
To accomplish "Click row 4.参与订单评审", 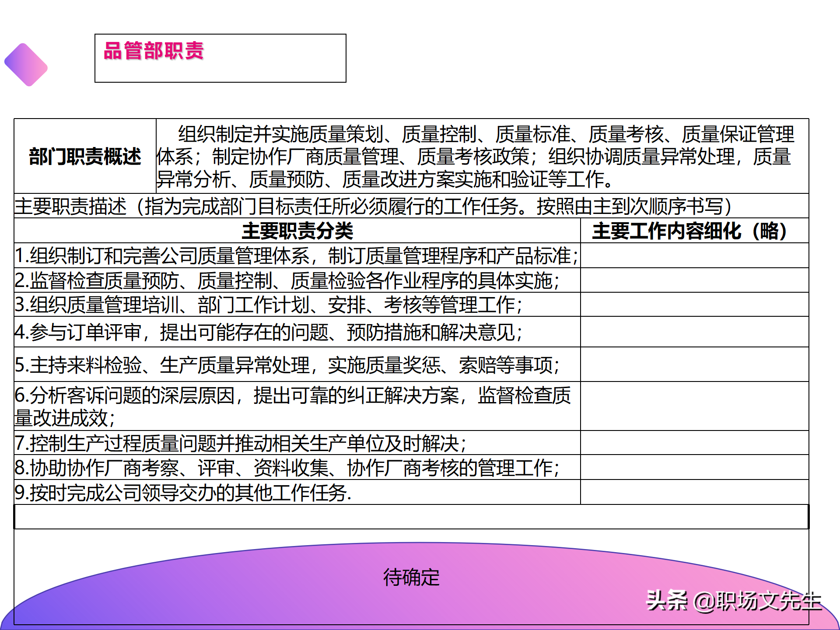I will (297, 332).
